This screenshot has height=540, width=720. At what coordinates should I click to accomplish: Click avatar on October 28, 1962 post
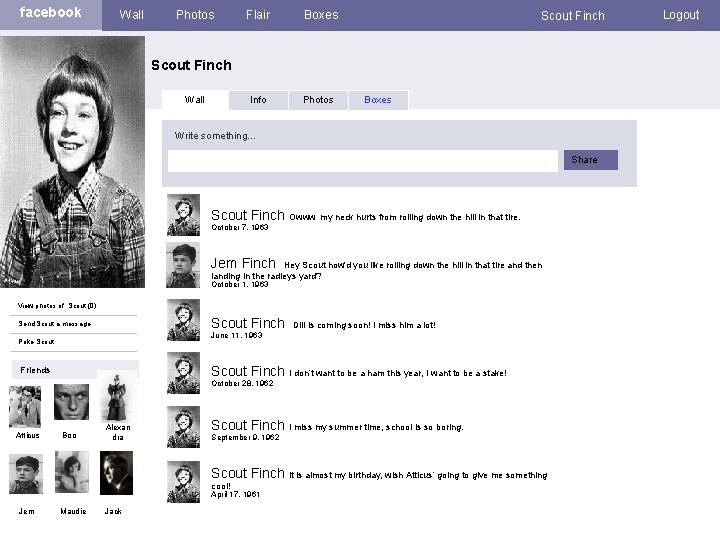[183, 373]
